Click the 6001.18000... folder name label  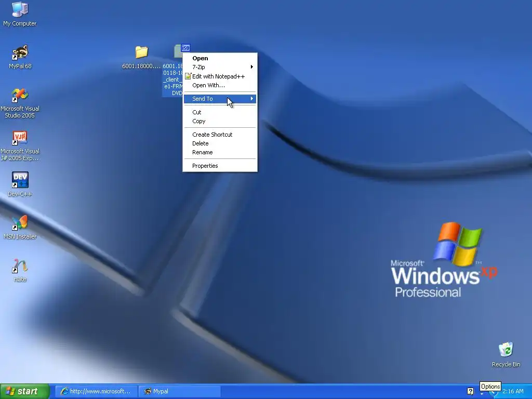click(141, 66)
